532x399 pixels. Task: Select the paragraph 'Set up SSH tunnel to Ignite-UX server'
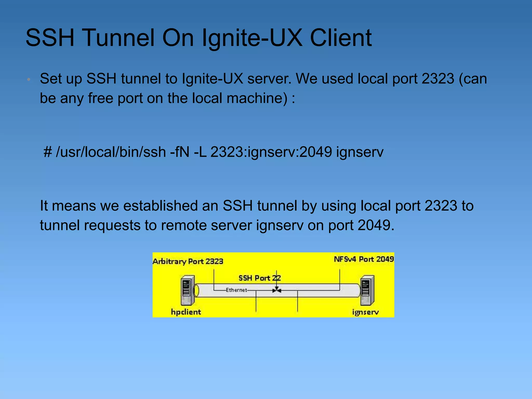[x=263, y=88]
